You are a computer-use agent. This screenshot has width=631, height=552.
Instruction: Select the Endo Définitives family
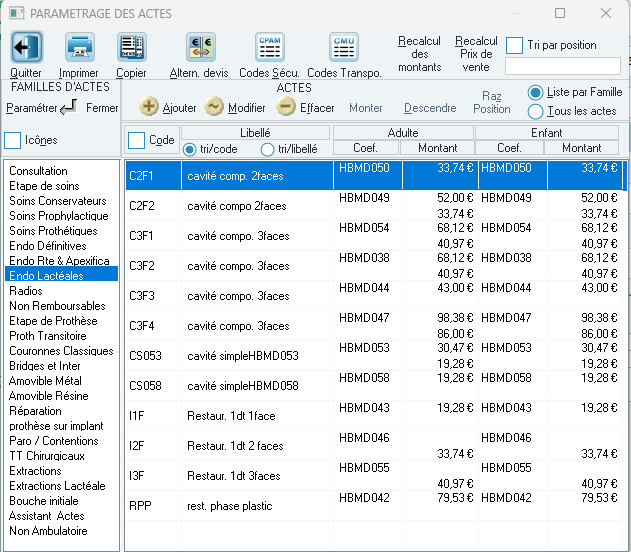(x=62, y=246)
